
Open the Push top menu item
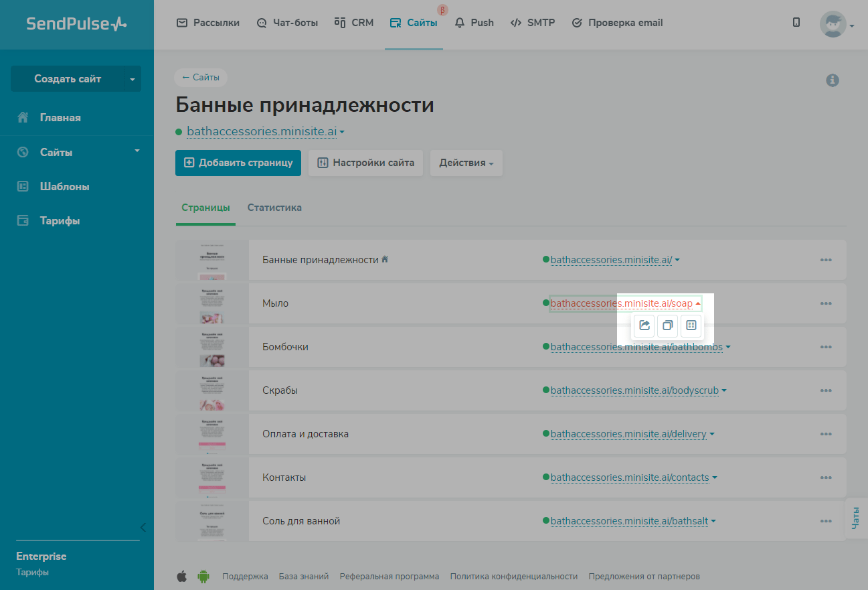click(x=474, y=23)
